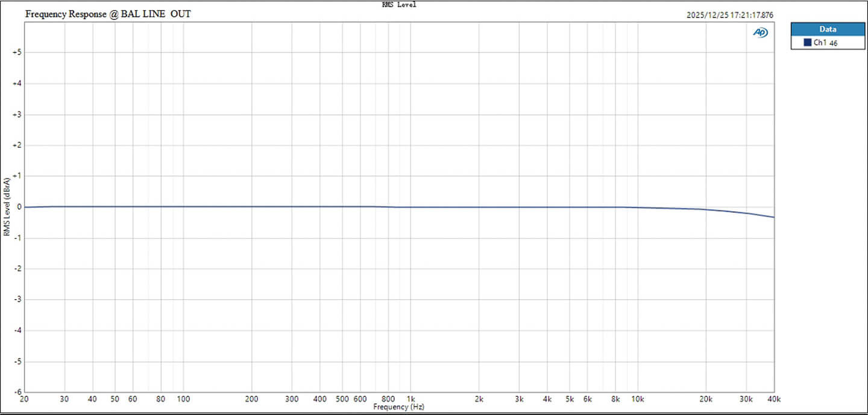This screenshot has height=415, width=868.
Task: Click the "-2" level axis label
Action: (18, 269)
